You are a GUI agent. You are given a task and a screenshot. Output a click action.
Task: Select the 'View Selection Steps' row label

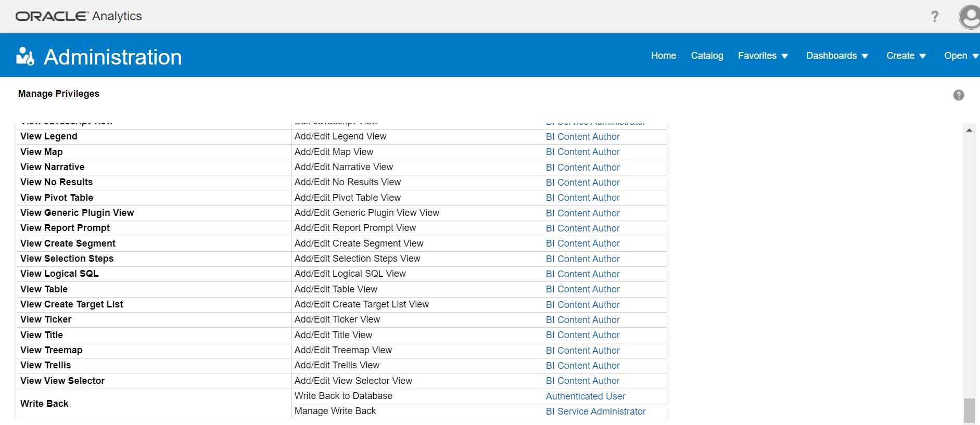(x=67, y=259)
